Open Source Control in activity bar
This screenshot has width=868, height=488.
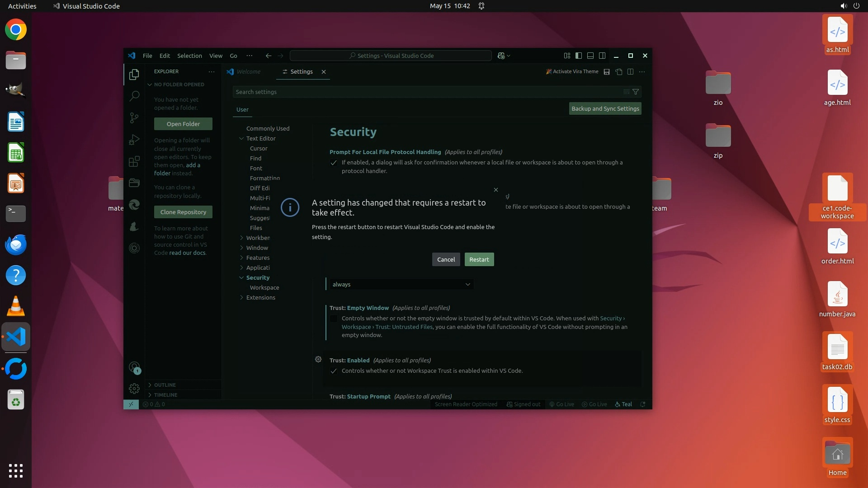coord(134,118)
